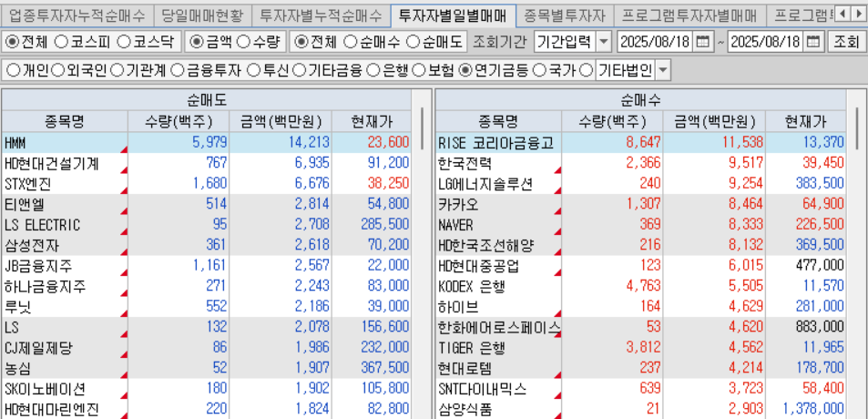868x419 pixels.
Task: Select KODEX 은행 row
Action: [641, 287]
